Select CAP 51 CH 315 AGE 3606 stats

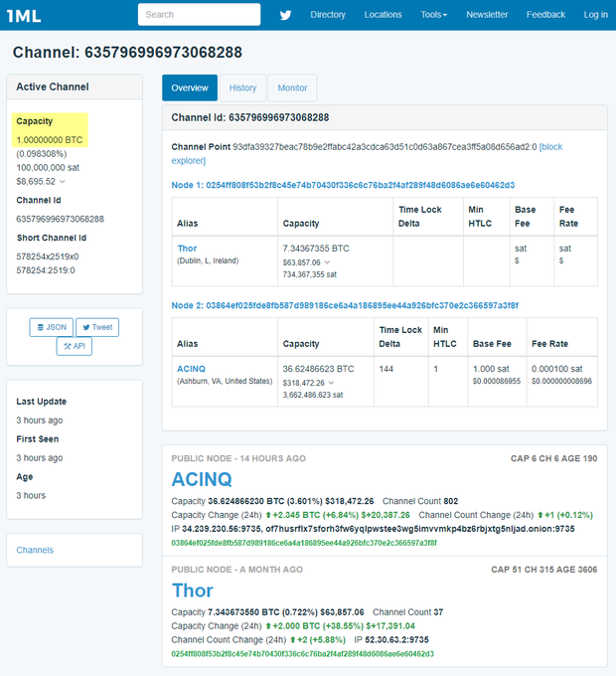point(544,570)
